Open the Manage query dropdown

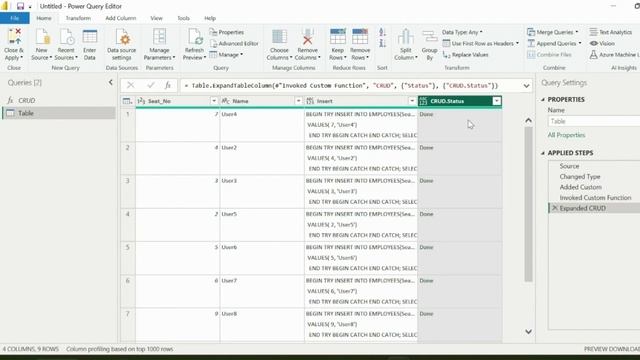(x=226, y=55)
